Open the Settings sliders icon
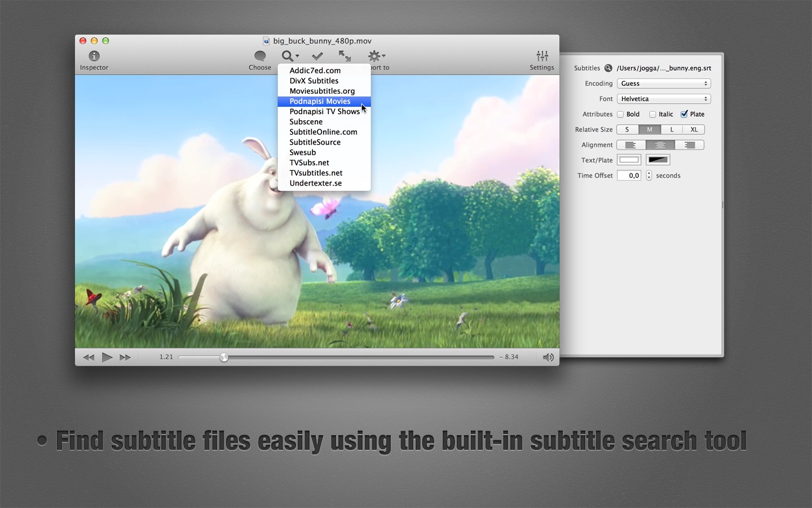This screenshot has width=812, height=508. click(x=542, y=56)
